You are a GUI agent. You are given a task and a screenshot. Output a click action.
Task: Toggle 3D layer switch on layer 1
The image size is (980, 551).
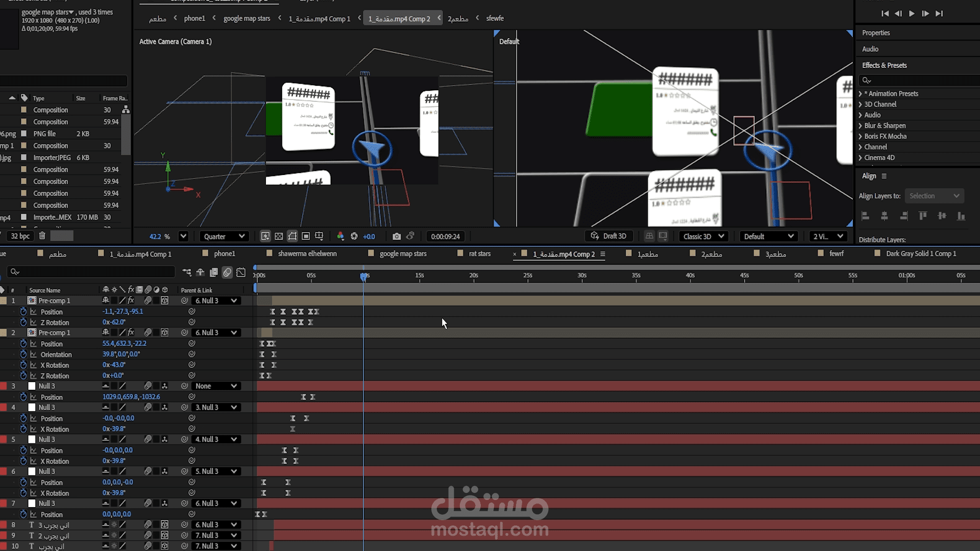point(164,300)
